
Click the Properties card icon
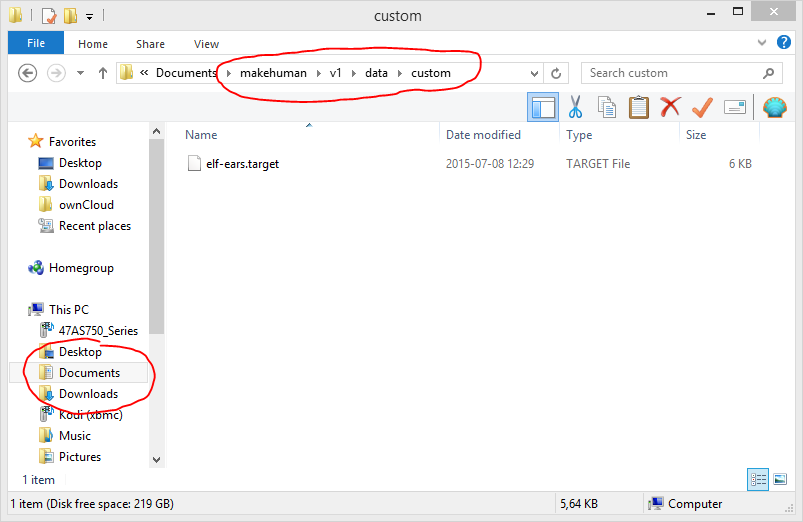click(735, 107)
